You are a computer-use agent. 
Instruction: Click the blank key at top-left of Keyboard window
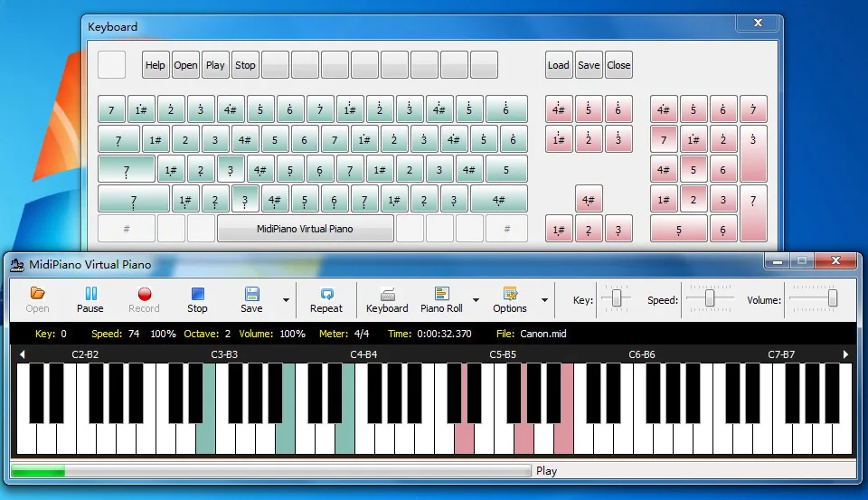[x=112, y=65]
